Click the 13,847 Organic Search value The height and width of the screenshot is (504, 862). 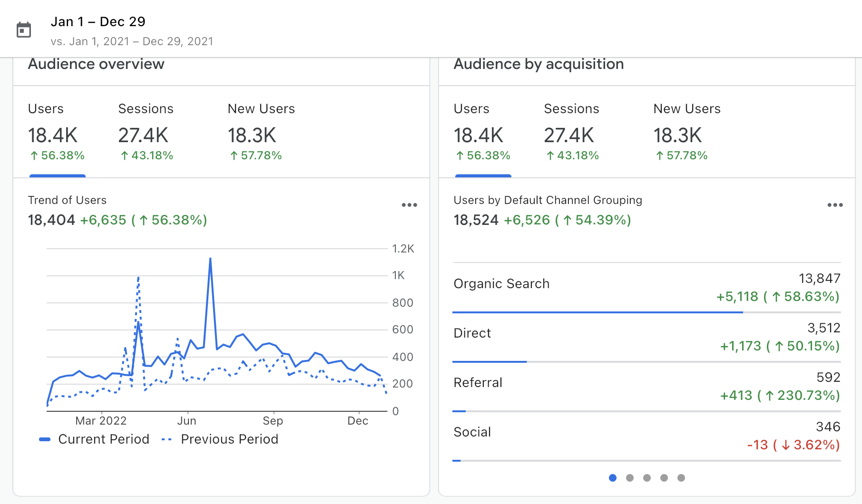[x=820, y=278]
